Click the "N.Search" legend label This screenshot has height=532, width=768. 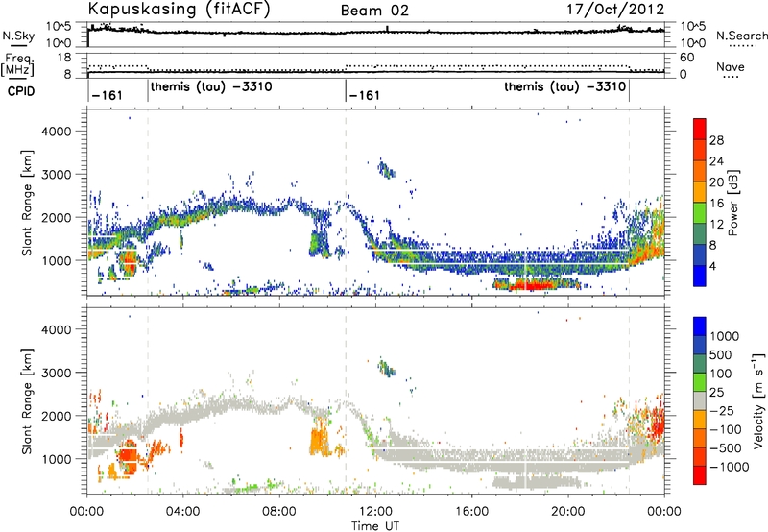coord(741,36)
